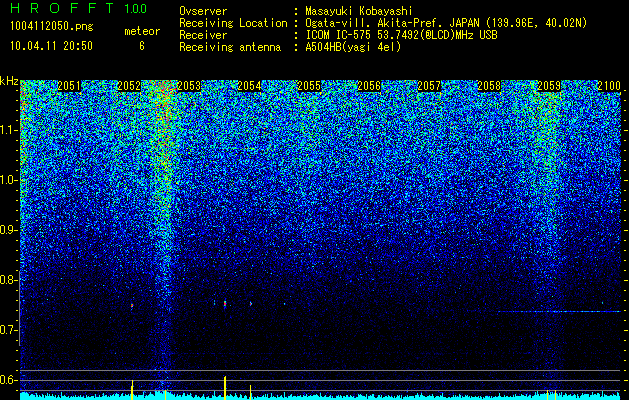Image resolution: width=629 pixels, height=400 pixels.
Task: Select the Ogata-vill. Akita-Pref. JAPAN location text
Action: point(446,23)
